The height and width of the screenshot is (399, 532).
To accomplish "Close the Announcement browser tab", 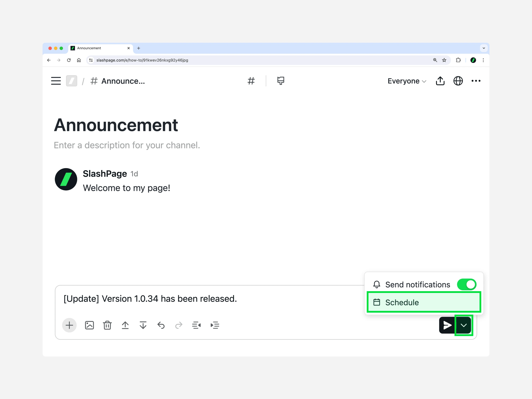I will click(x=129, y=48).
